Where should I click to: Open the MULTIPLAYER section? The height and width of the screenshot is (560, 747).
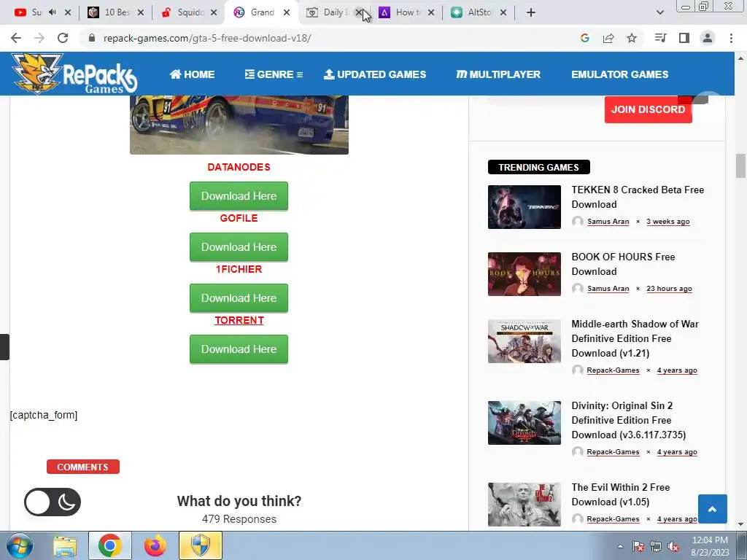tap(498, 74)
